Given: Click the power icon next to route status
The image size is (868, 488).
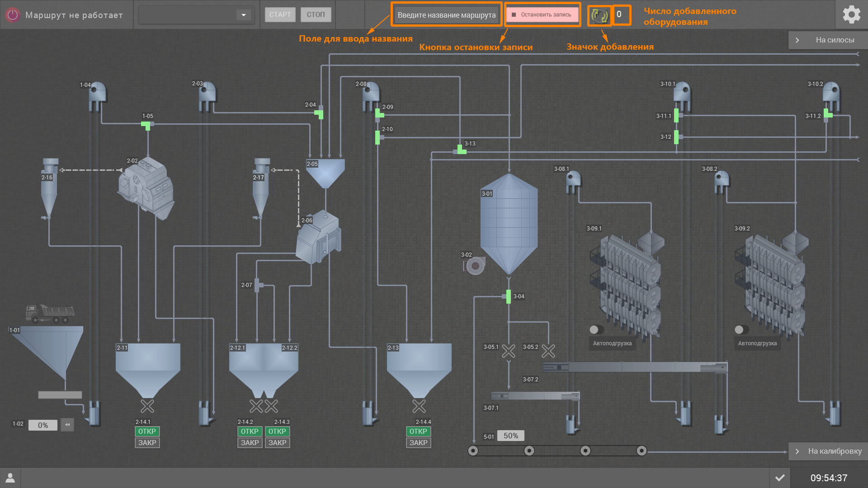Looking at the screenshot, I should point(13,15).
